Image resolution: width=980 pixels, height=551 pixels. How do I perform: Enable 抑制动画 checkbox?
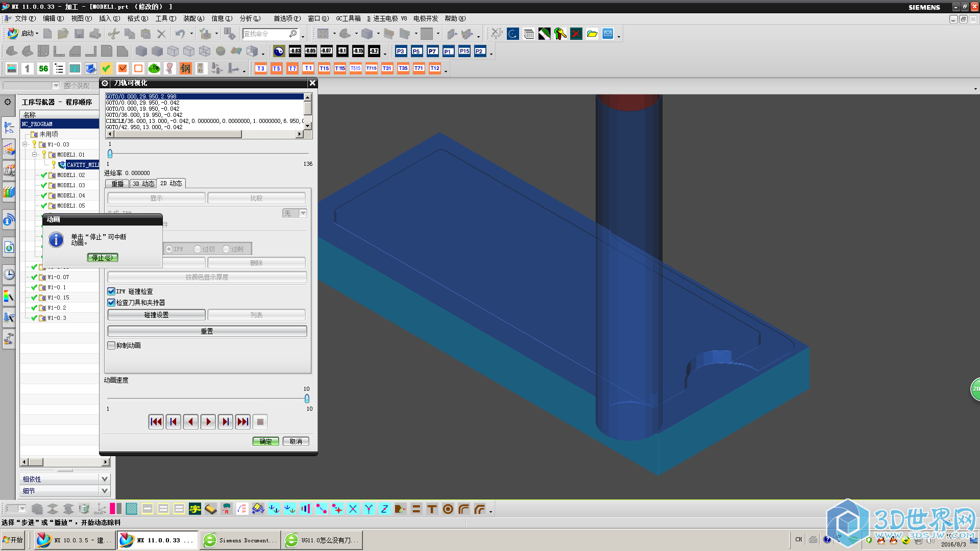(x=111, y=345)
